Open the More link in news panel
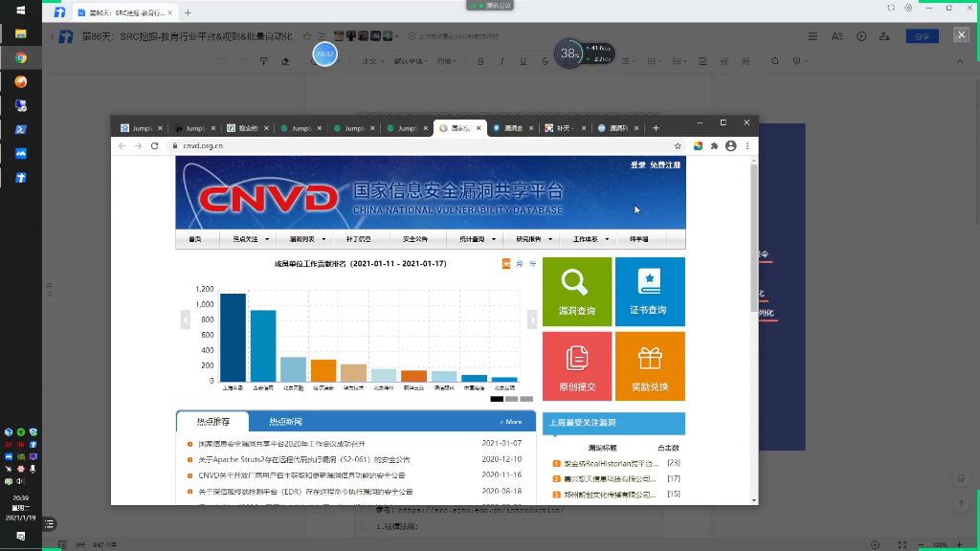The image size is (980, 551). [x=511, y=422]
